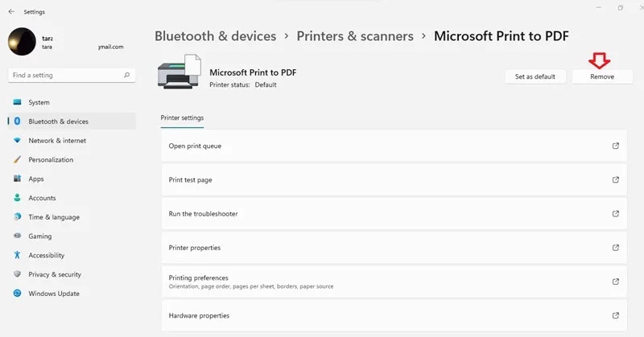Click the search magnifier icon

point(126,75)
